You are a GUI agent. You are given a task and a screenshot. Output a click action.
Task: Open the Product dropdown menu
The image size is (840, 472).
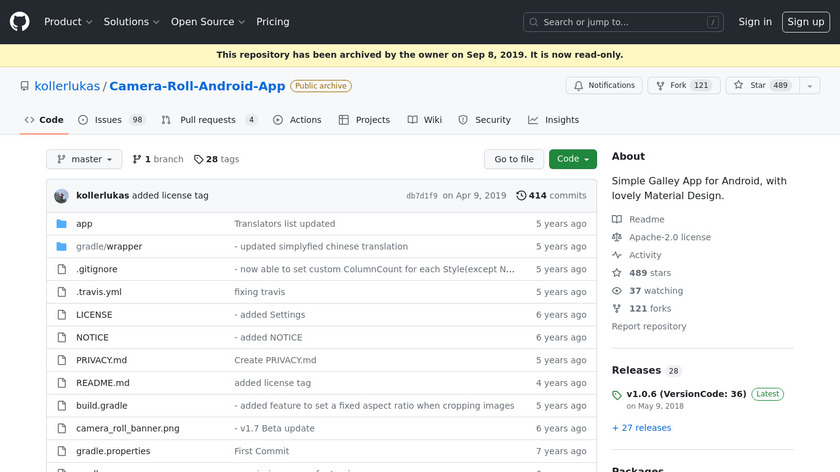point(68,22)
